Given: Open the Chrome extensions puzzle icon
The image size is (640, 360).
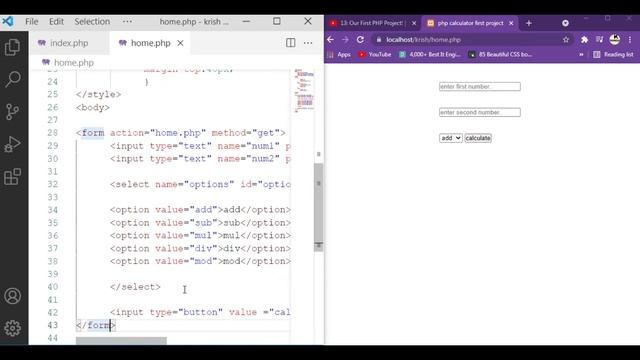Looking at the screenshot, I should click(584, 40).
